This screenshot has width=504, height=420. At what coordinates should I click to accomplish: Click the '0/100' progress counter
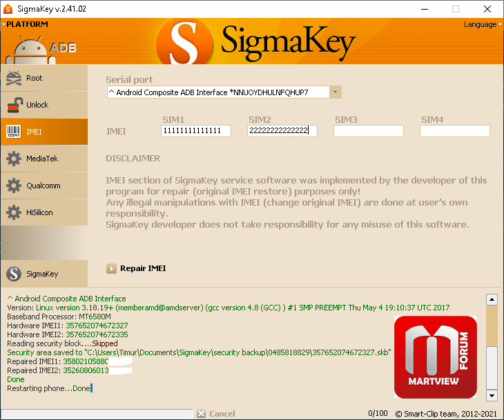tap(378, 413)
